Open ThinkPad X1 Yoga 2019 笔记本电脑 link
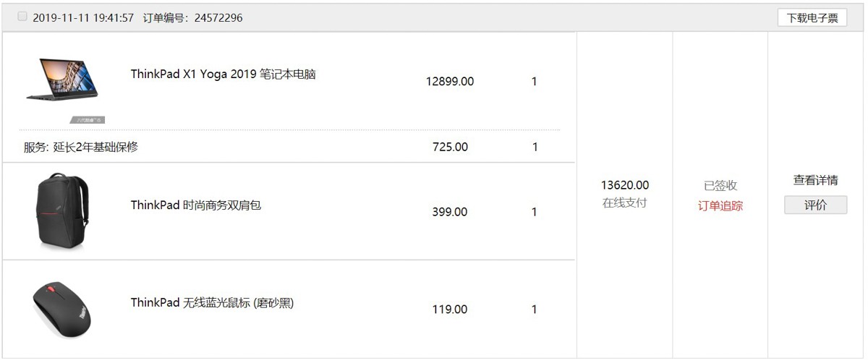Image resolution: width=868 pixels, height=363 pixels. pyautogui.click(x=223, y=74)
